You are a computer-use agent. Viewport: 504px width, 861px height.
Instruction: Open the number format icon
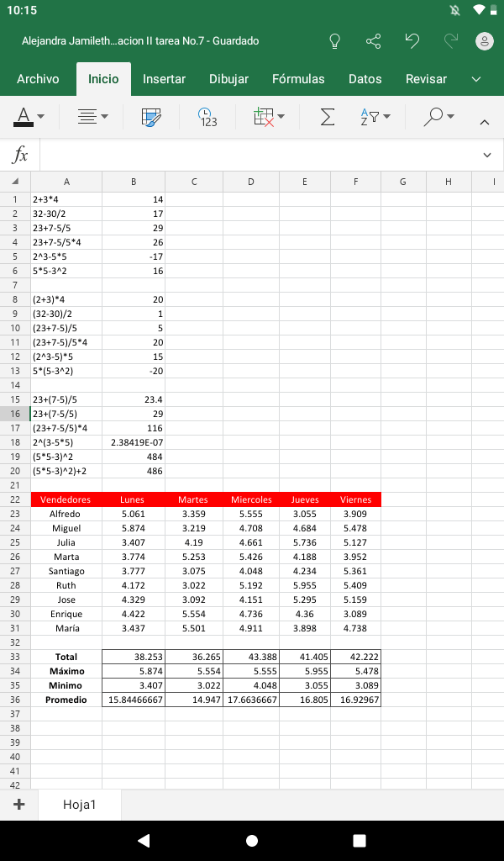[207, 117]
